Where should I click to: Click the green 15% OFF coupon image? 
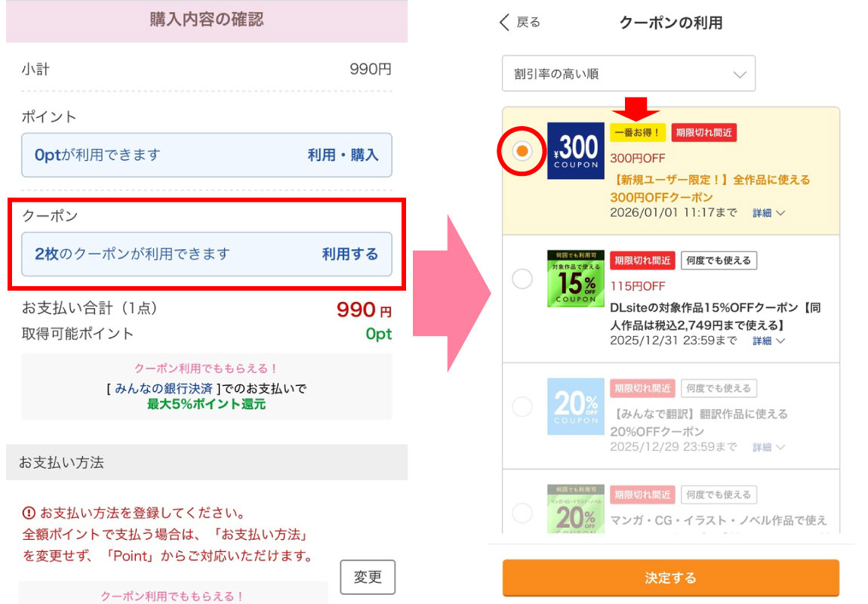click(576, 279)
